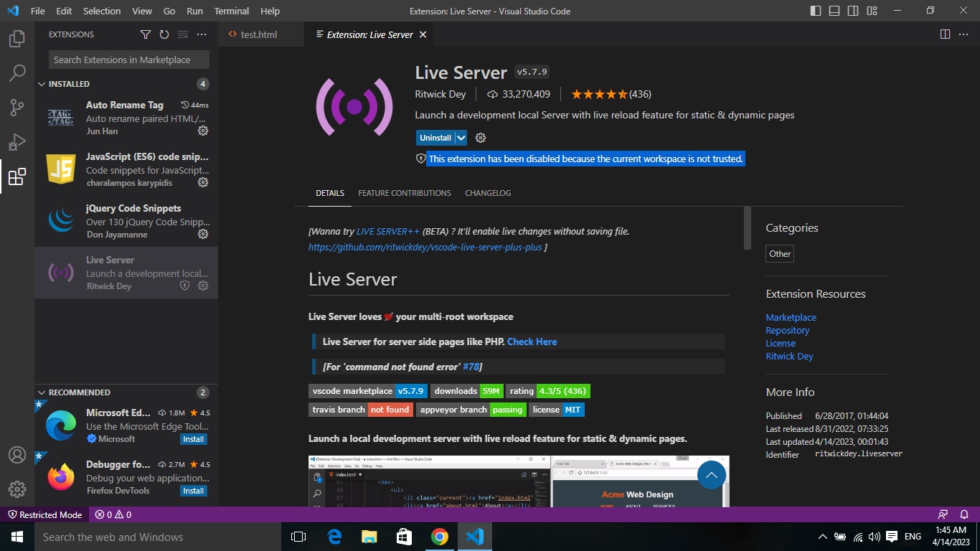Image resolution: width=980 pixels, height=551 pixels.
Task: Open the Help menu
Action: (x=270, y=11)
